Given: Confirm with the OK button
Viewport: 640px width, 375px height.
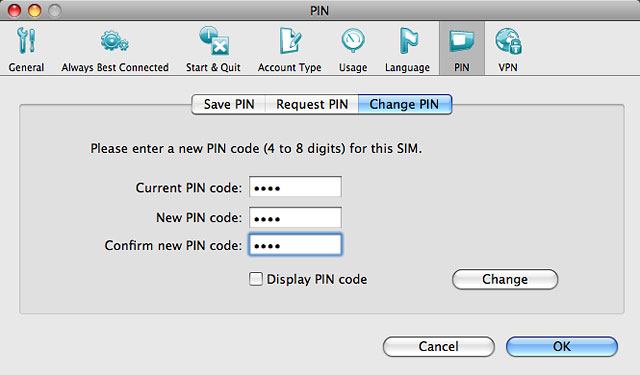Looking at the screenshot, I should (x=562, y=346).
